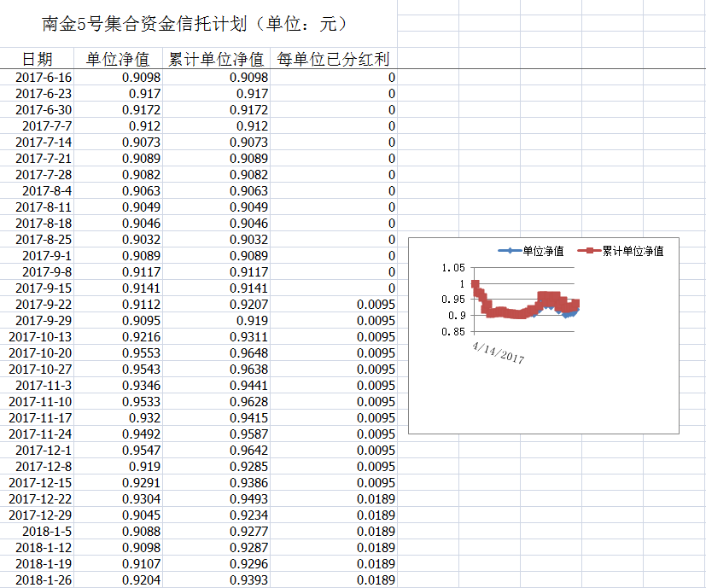
Task: Select the 累计单位净值 table header cell
Action: pos(216,59)
